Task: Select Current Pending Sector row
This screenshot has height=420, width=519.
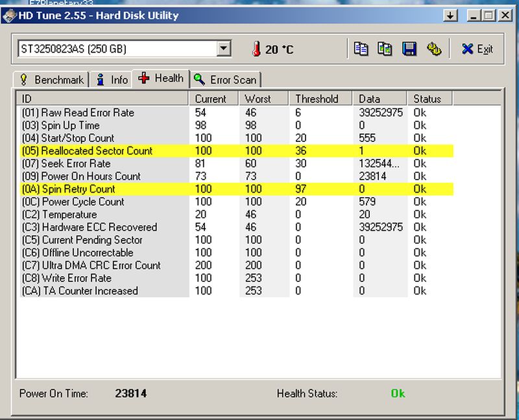Action: coord(237,240)
